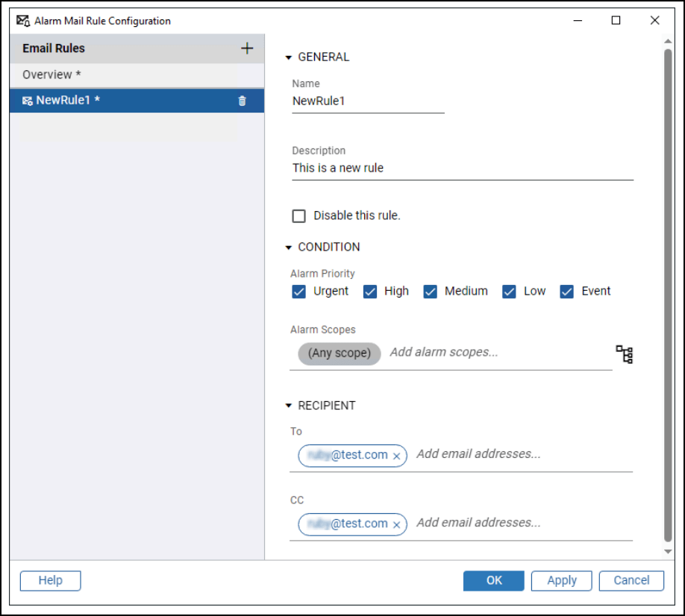Enable the Disable this rule checkbox
Image resolution: width=685 pixels, height=616 pixels.
coord(299,216)
